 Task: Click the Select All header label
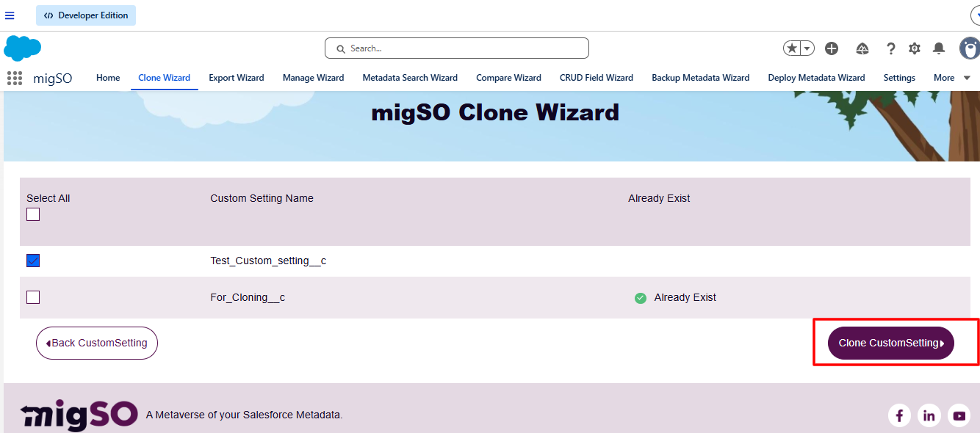tap(48, 198)
